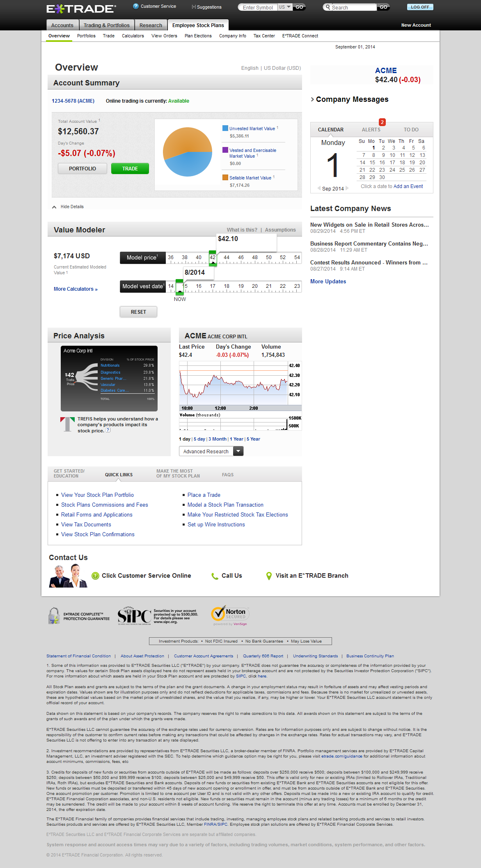481x868 pixels.
Task: Click the blue Unvested Market Value swatch
Action: point(225,128)
